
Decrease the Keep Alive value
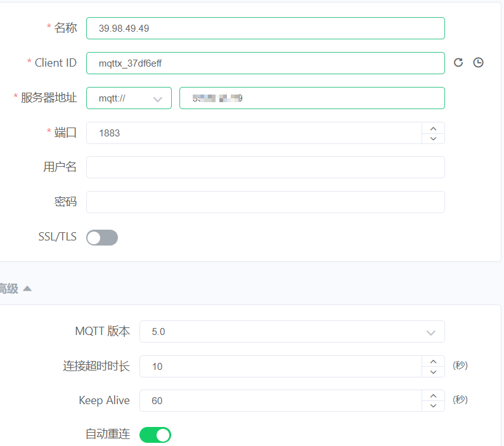433,405
